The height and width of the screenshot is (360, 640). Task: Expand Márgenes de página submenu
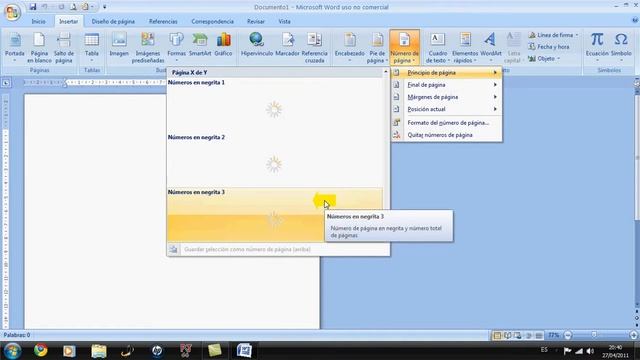[447, 97]
